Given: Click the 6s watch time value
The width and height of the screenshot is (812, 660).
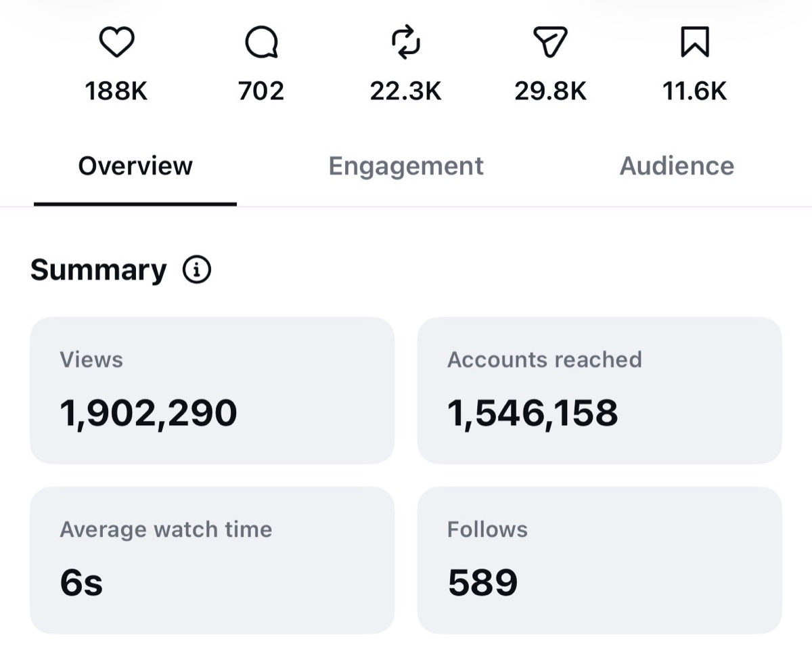Looking at the screenshot, I should [81, 583].
